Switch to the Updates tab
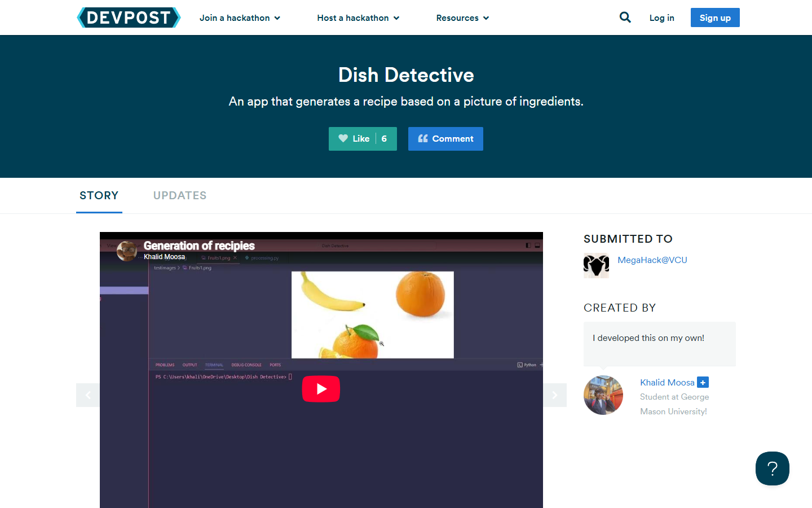Image resolution: width=812 pixels, height=508 pixels. (180, 195)
